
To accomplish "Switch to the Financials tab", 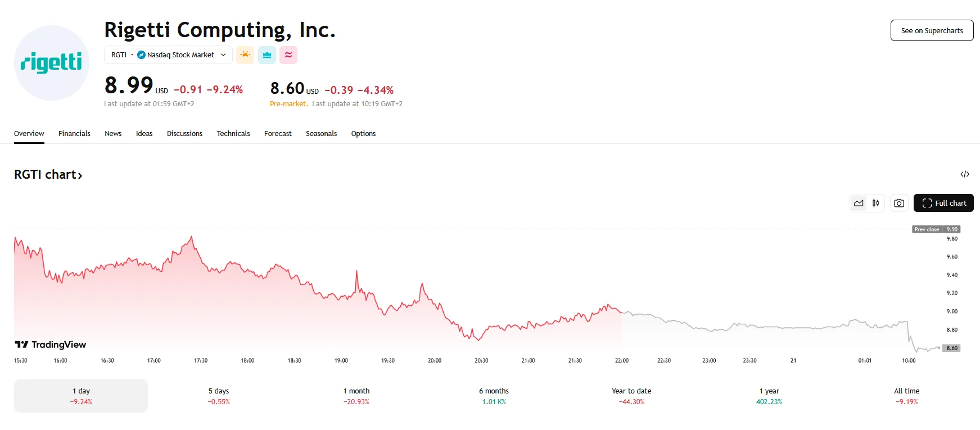I will pyautogui.click(x=74, y=133).
